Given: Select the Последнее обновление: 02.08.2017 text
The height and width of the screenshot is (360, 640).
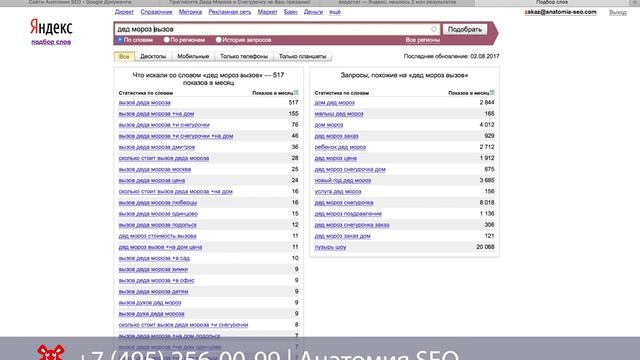Looking at the screenshot, I should [x=451, y=56].
